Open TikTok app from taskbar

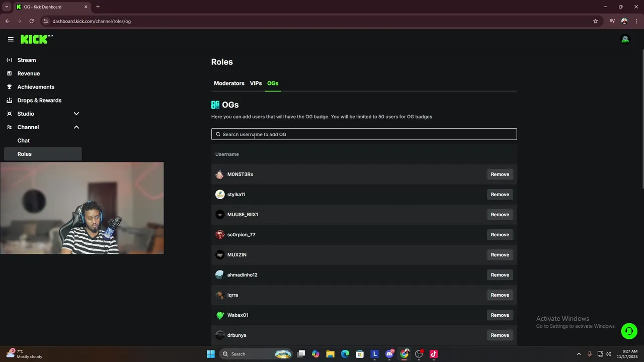click(434, 354)
